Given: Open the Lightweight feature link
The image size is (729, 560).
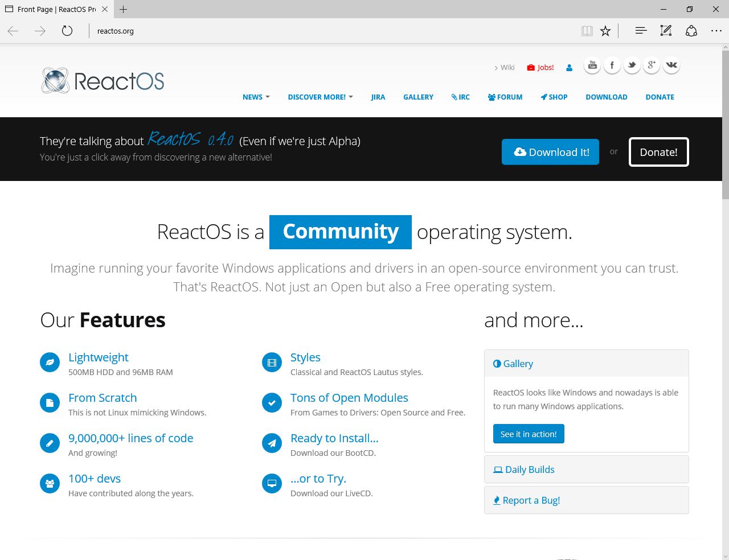Looking at the screenshot, I should (x=99, y=357).
